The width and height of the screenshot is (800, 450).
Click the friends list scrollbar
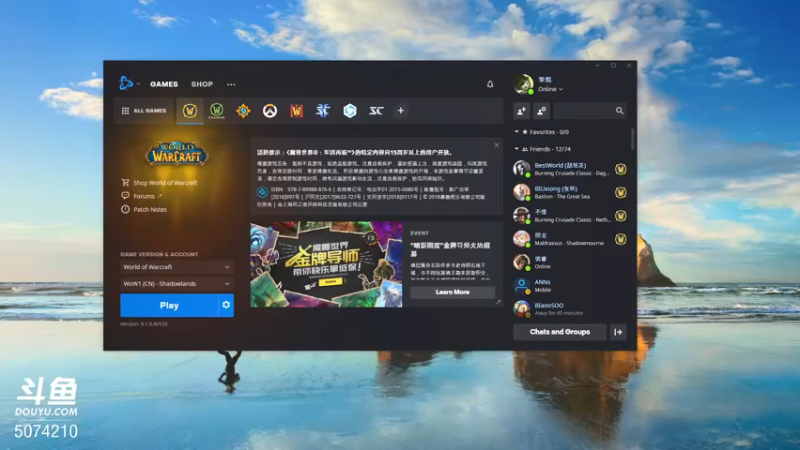click(633, 139)
